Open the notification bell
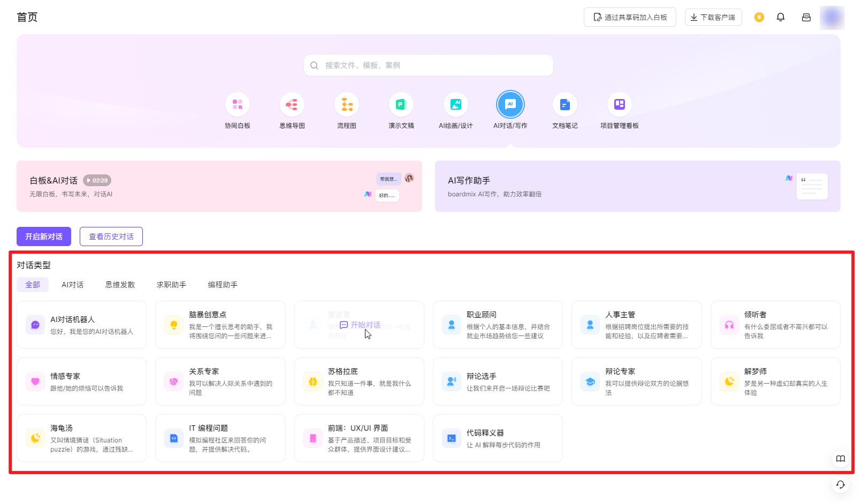862x504 pixels. [781, 17]
